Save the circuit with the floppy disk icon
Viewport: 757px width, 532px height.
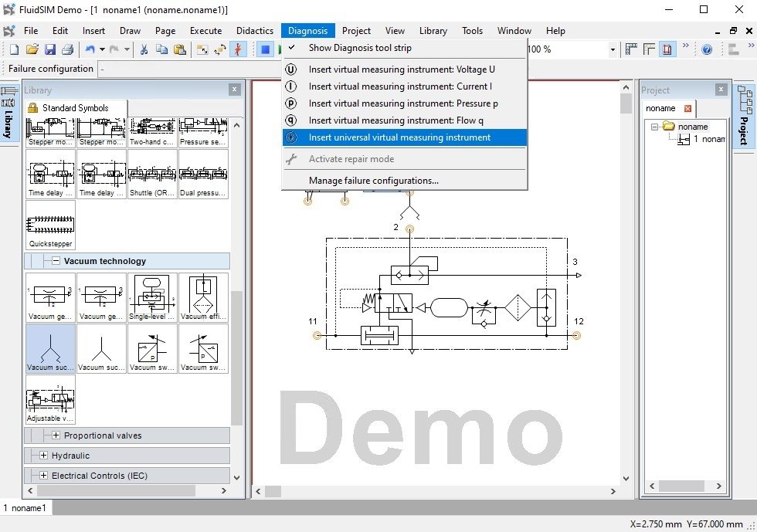click(x=50, y=49)
